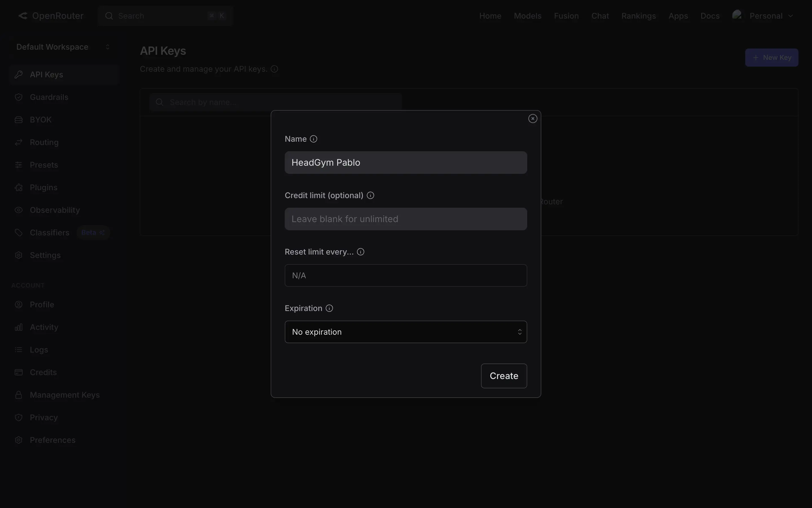This screenshot has width=812, height=508.
Task: Open the Expiration dropdown
Action: pos(406,332)
